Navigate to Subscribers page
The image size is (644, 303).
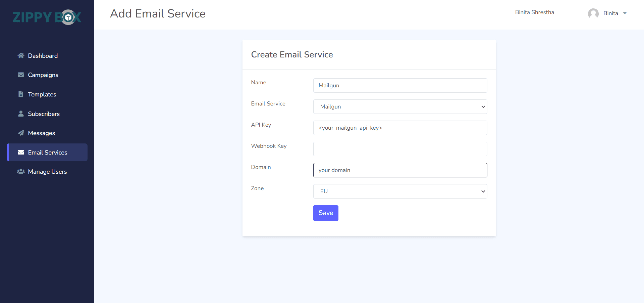coord(47,114)
